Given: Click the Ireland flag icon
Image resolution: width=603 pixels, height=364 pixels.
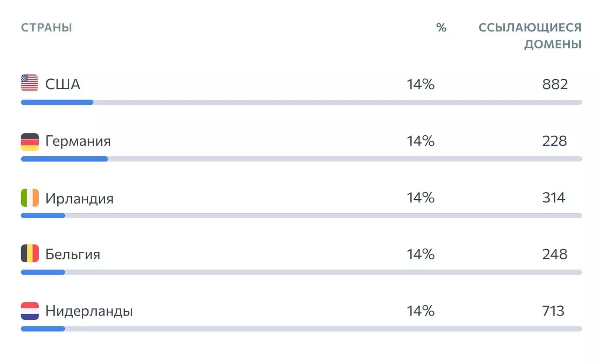Looking at the screenshot, I should point(30,198).
